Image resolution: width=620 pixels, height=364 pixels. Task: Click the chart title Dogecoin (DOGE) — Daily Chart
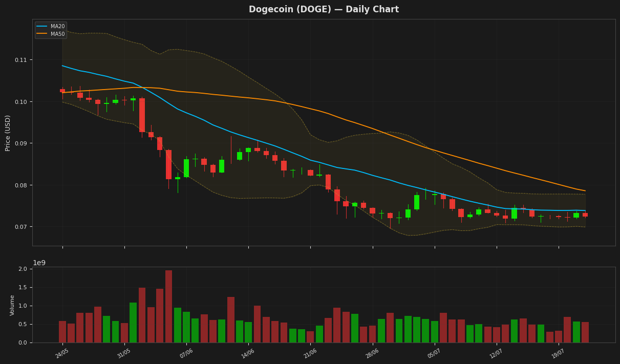(x=324, y=9)
